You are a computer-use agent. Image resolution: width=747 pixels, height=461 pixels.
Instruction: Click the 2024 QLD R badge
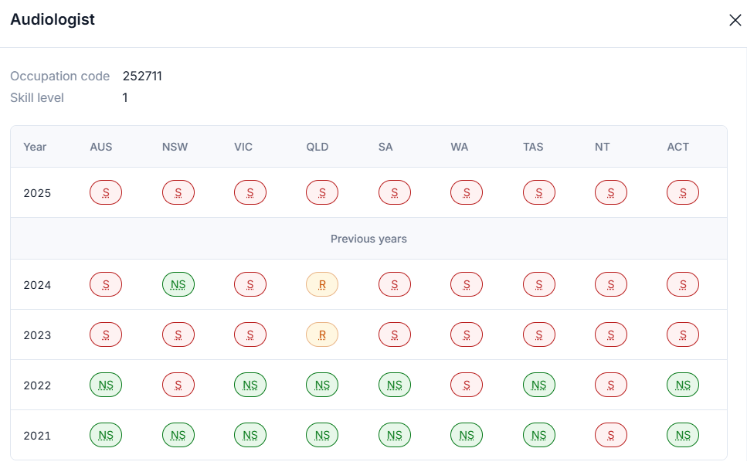coord(322,285)
